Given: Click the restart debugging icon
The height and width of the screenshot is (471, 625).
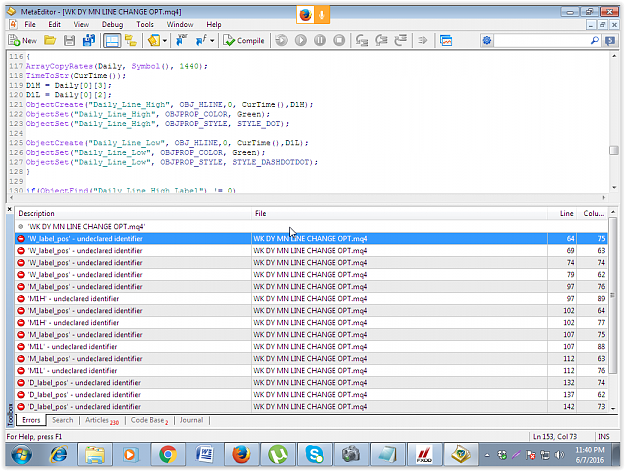Looking at the screenshot, I should pos(281,40).
